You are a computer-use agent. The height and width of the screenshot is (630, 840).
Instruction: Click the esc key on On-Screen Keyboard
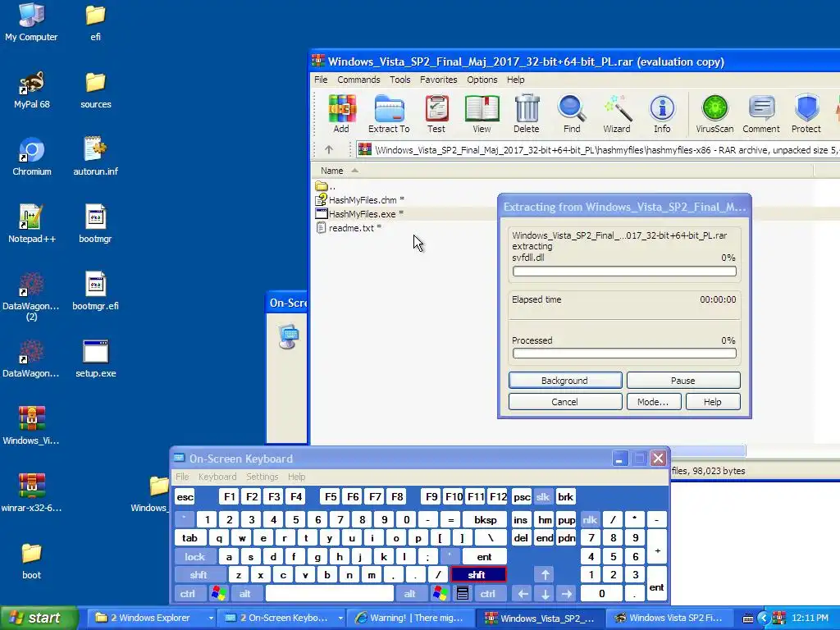(185, 496)
